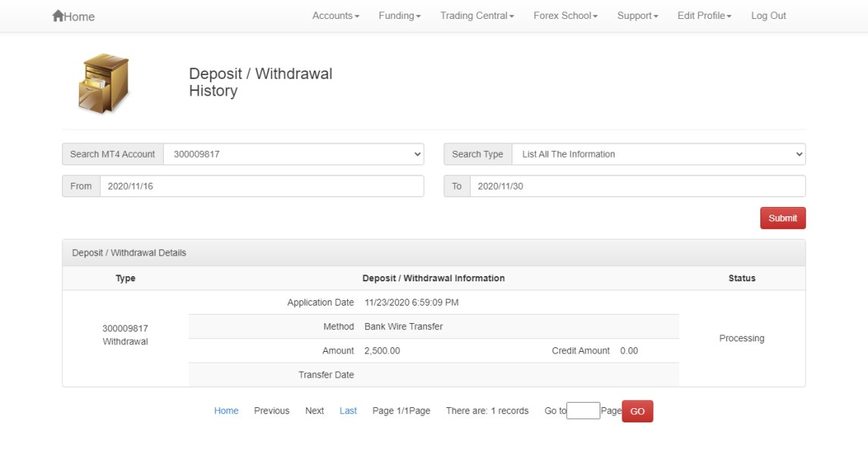
Task: Click the Home pagination link
Action: coord(226,411)
